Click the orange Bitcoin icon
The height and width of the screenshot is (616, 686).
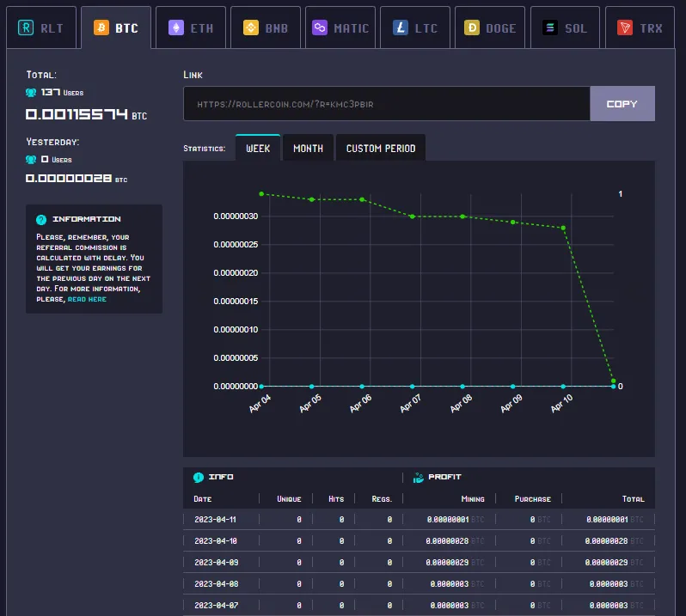101,27
